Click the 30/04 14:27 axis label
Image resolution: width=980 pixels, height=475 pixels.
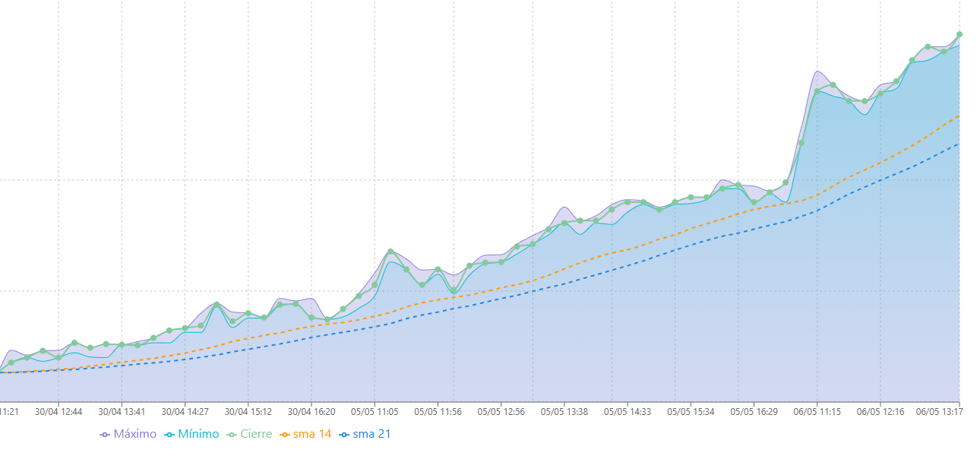tap(185, 412)
